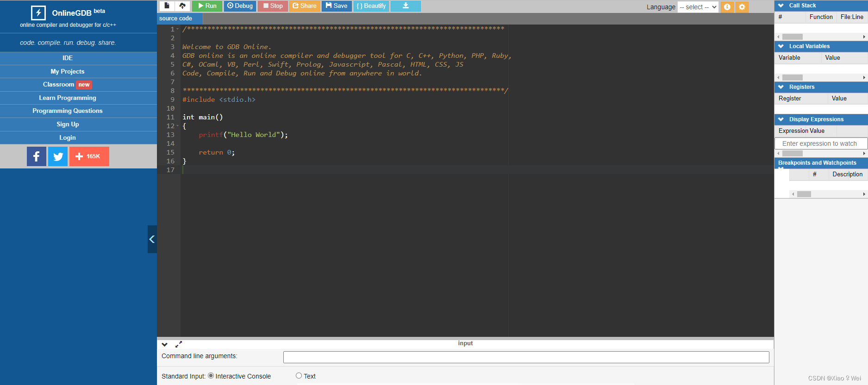Image resolution: width=868 pixels, height=385 pixels.
Task: Click the Description column header
Action: tap(847, 174)
